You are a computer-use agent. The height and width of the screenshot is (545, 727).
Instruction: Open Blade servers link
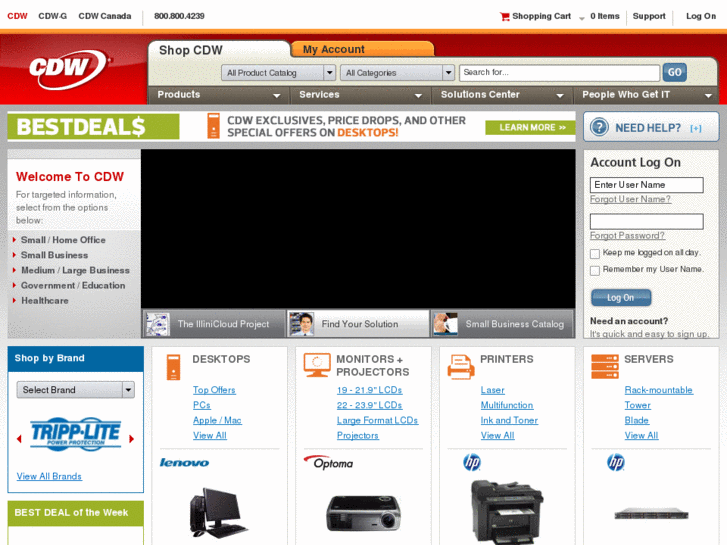[637, 420]
